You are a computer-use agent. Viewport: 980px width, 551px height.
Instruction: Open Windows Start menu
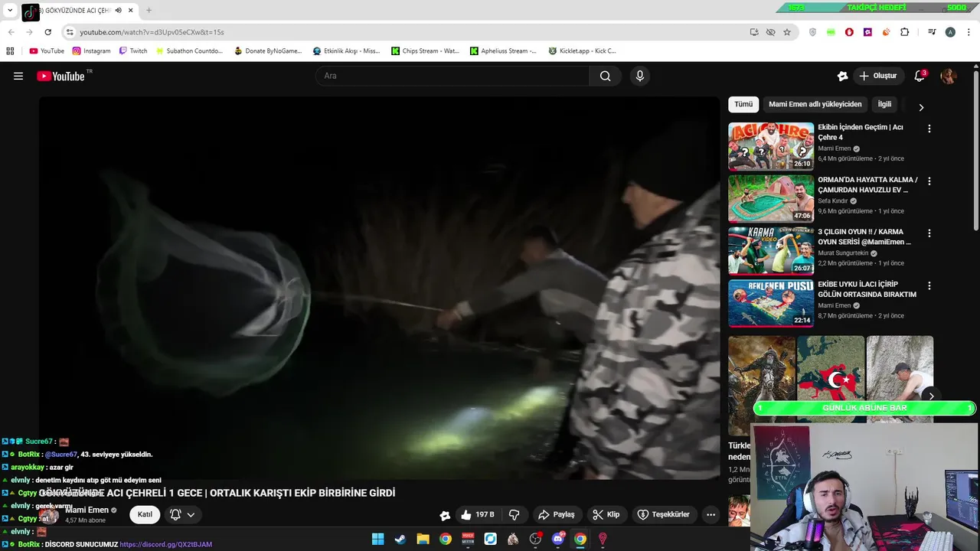(x=377, y=539)
